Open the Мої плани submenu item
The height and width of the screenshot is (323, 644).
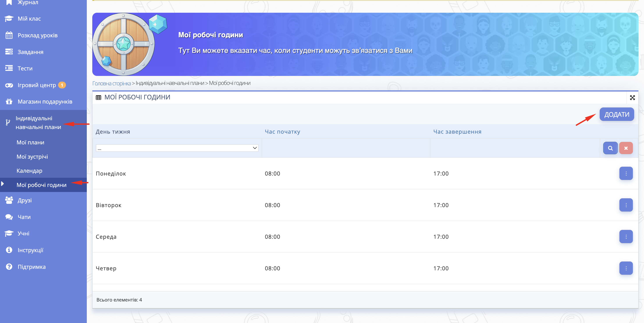pyautogui.click(x=30, y=142)
